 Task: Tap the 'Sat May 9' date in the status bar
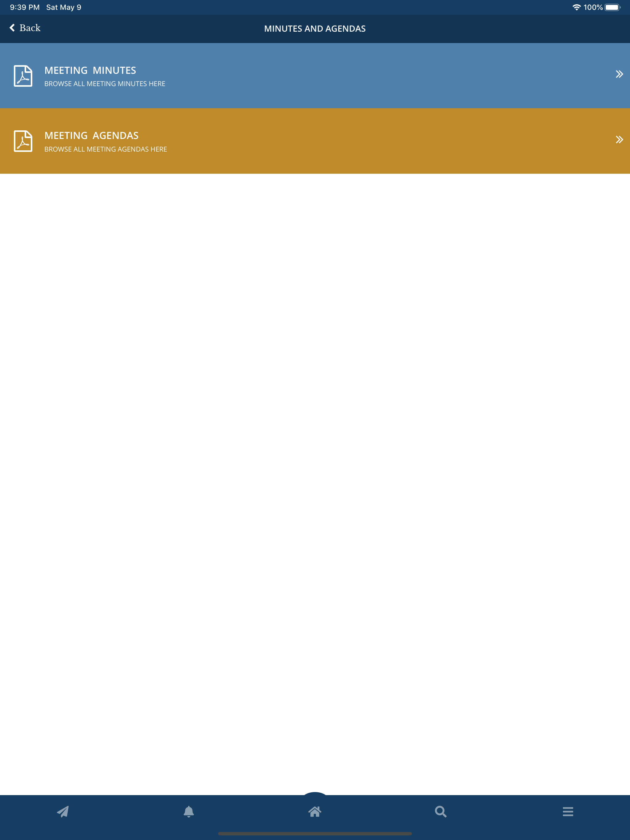click(x=64, y=7)
